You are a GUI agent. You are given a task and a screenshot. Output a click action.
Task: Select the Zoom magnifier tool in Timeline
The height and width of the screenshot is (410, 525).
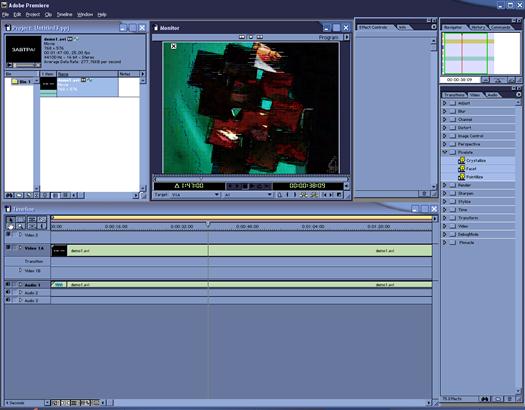coord(20,227)
